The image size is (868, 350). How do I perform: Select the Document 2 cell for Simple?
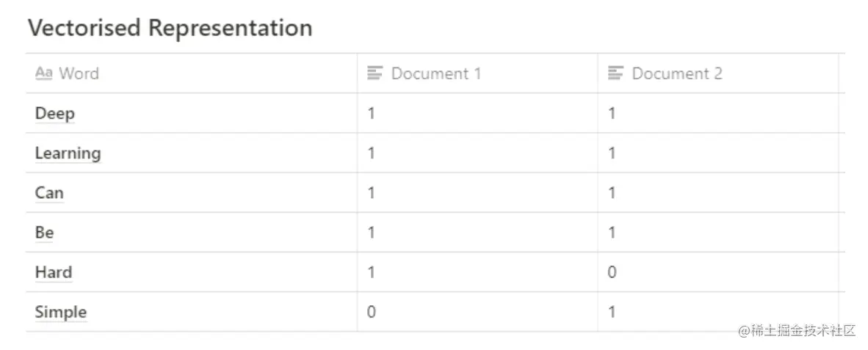tap(718, 313)
